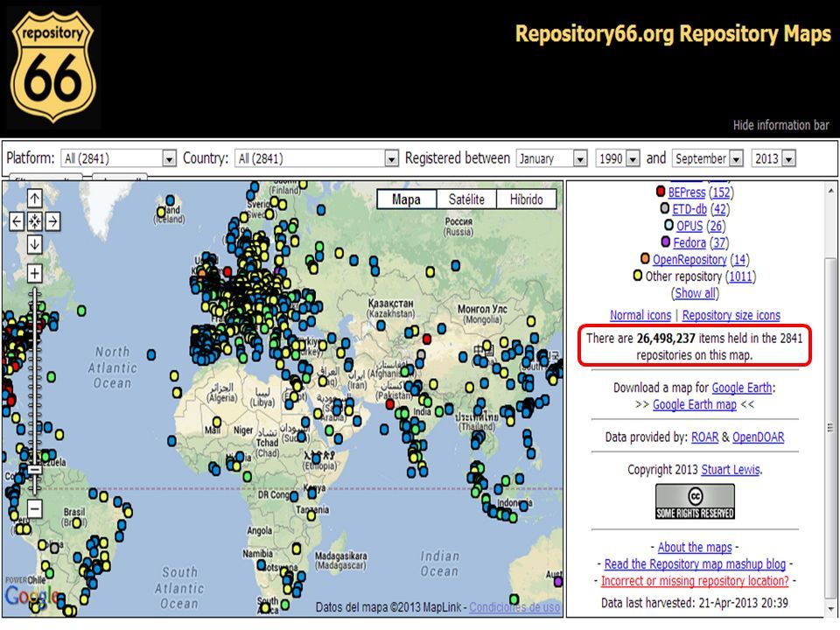Click the sidebar scrollbar up arrow
This screenshot has height=630, width=840.
coord(831,190)
